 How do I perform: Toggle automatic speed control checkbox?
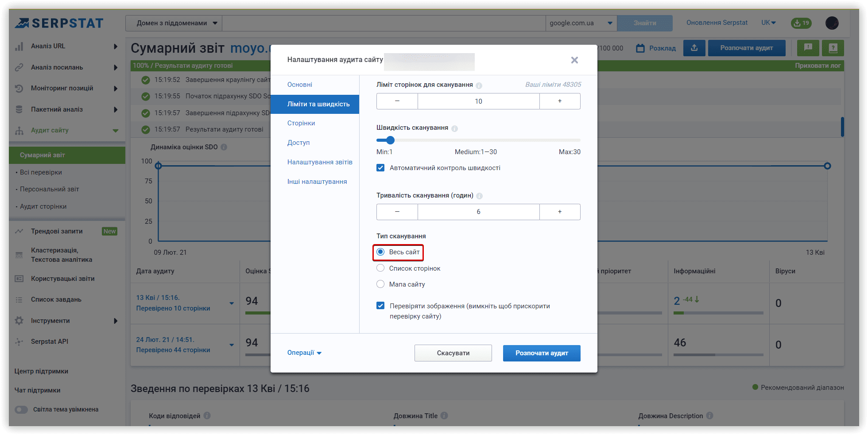[380, 168]
